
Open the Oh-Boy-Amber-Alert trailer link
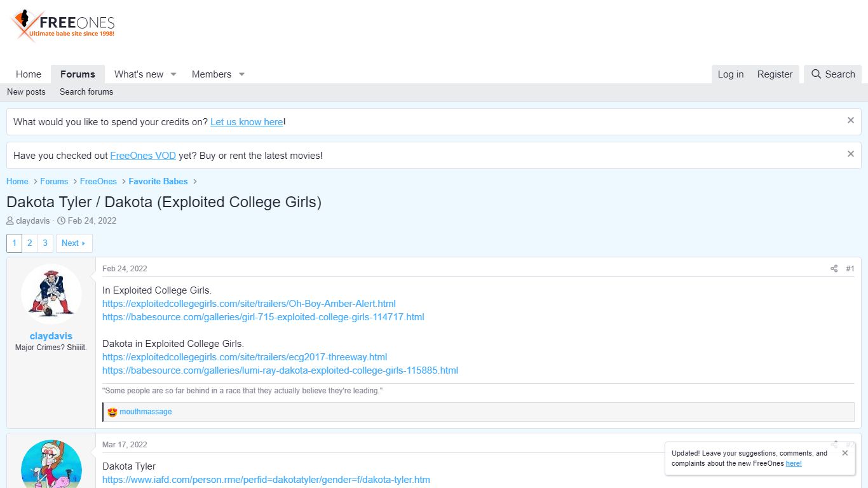(x=249, y=304)
